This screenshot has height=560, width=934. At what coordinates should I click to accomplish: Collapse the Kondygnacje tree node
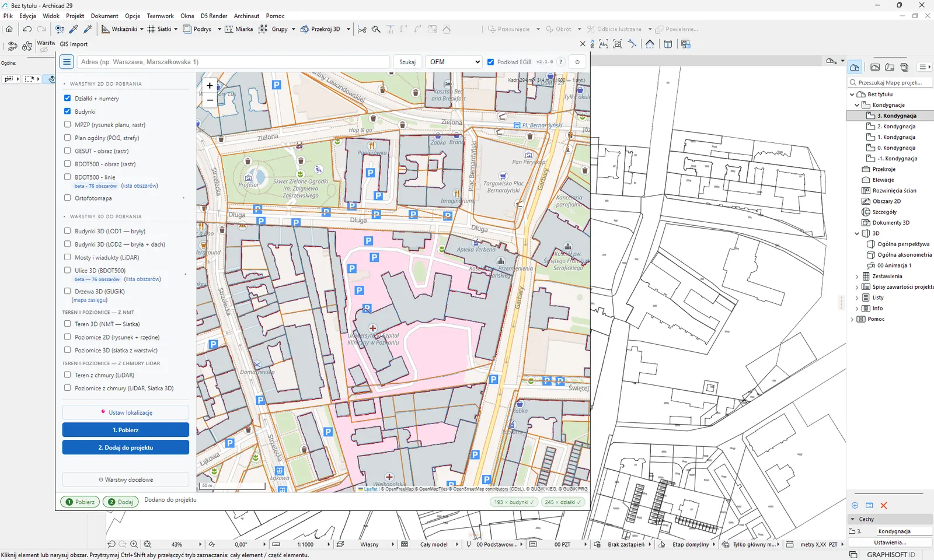pos(857,105)
